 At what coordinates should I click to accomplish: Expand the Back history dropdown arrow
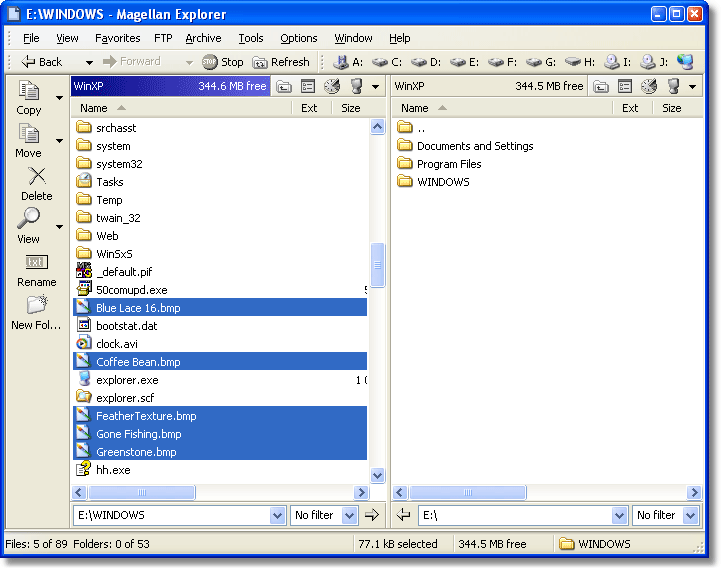(x=89, y=62)
